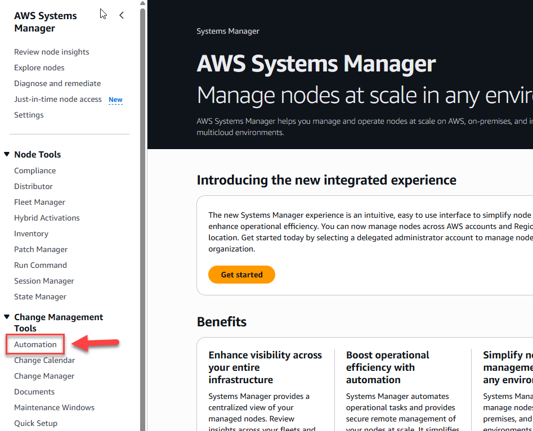Open Session Manager
Screen dimensions: 533x431
pyautogui.click(x=44, y=281)
